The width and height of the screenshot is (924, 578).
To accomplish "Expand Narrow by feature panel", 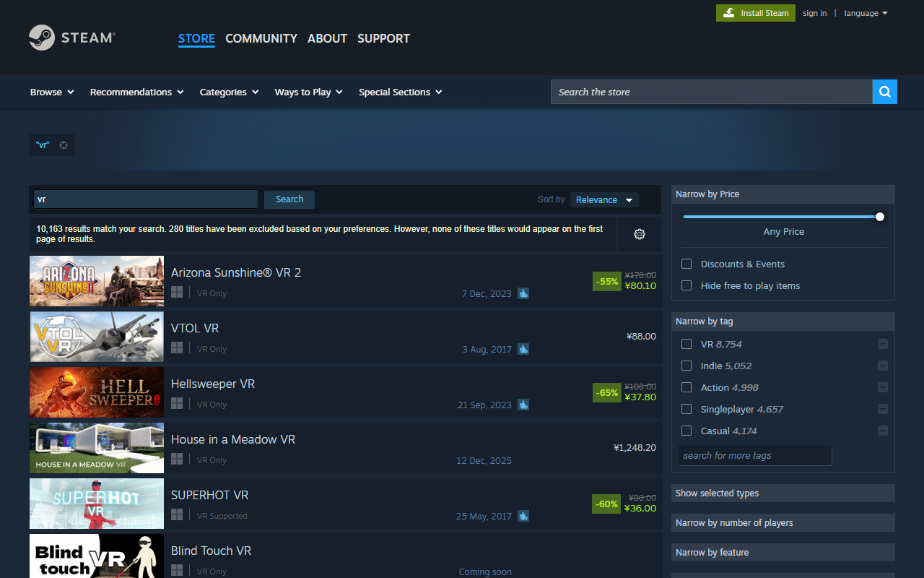I will pyautogui.click(x=783, y=552).
